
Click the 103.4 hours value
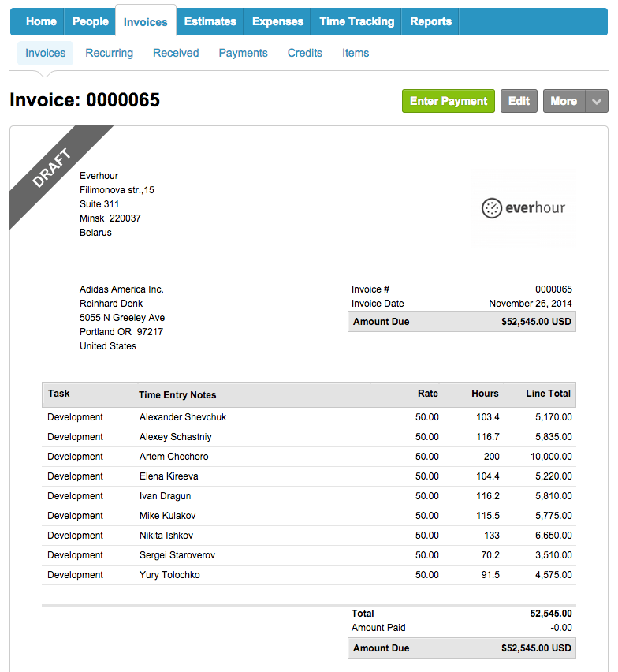click(x=488, y=417)
